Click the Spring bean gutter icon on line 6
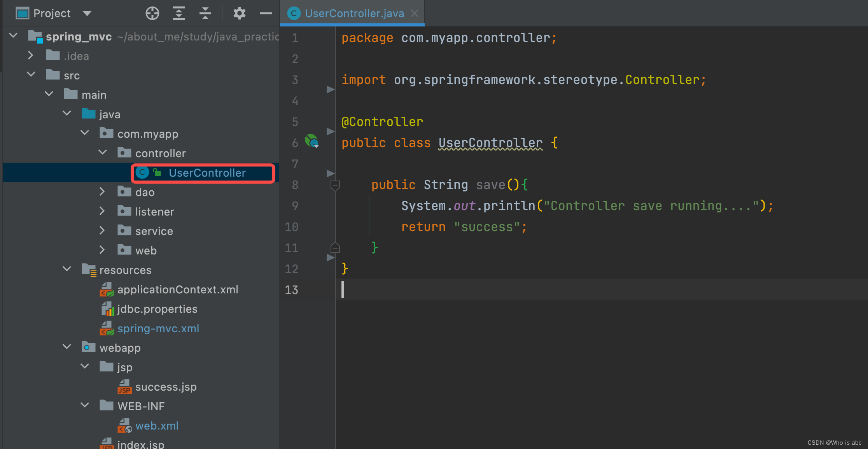The image size is (868, 449). [x=312, y=141]
